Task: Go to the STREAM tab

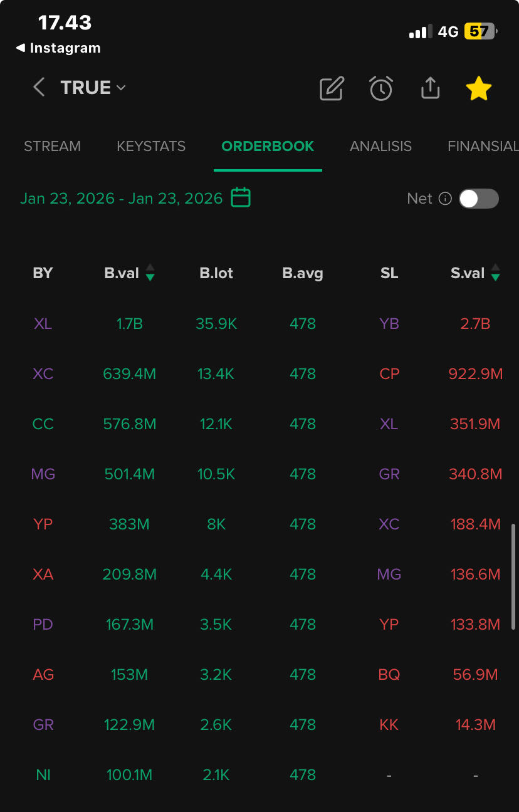Action: pyautogui.click(x=52, y=146)
